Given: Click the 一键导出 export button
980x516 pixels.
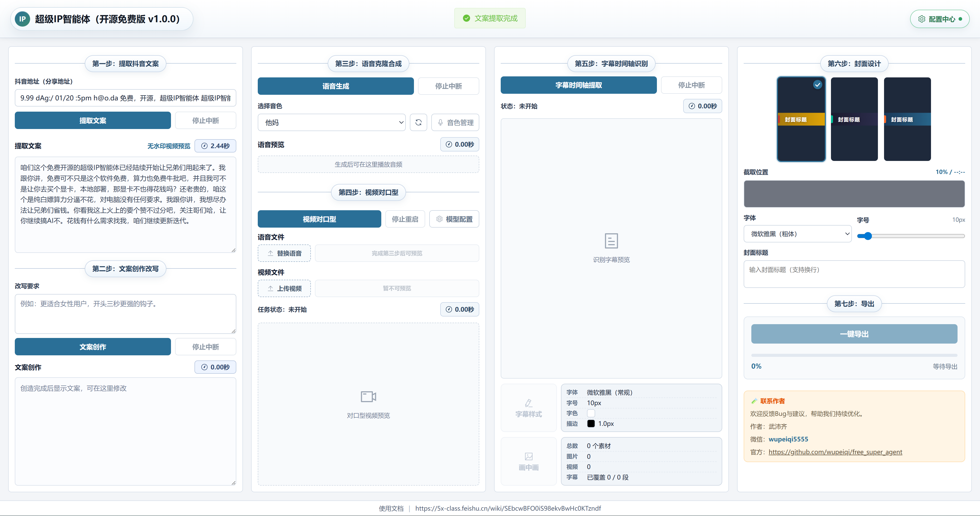Looking at the screenshot, I should (854, 334).
